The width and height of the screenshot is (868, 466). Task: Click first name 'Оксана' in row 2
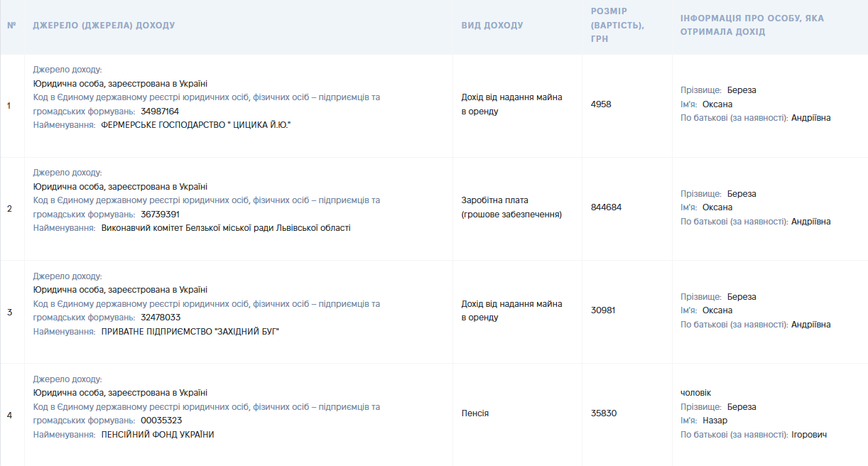click(717, 207)
